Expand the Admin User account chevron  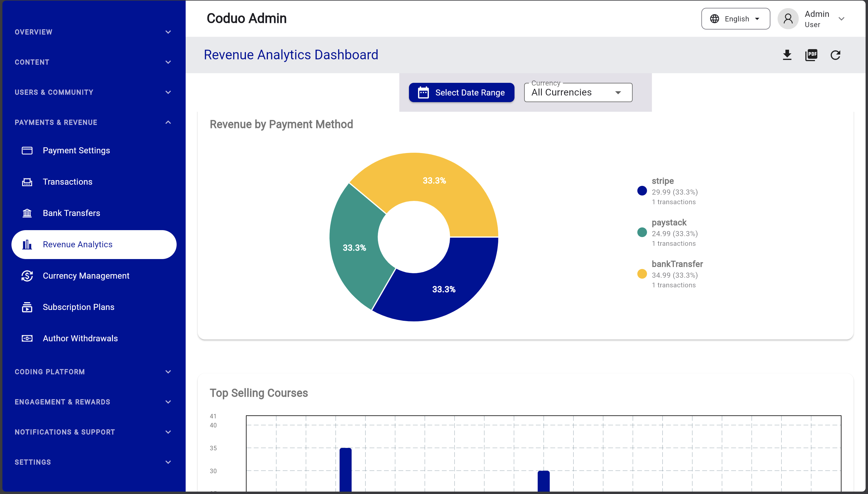[x=841, y=19]
